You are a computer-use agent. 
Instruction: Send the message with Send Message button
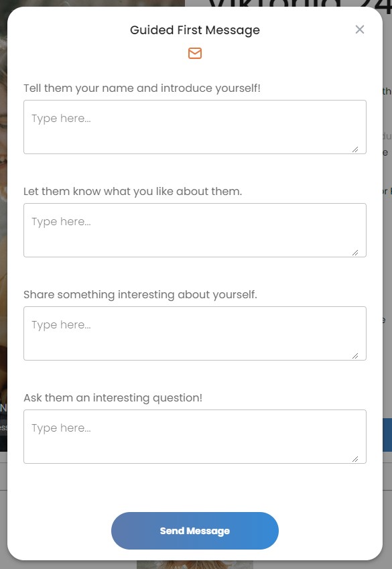(x=195, y=531)
